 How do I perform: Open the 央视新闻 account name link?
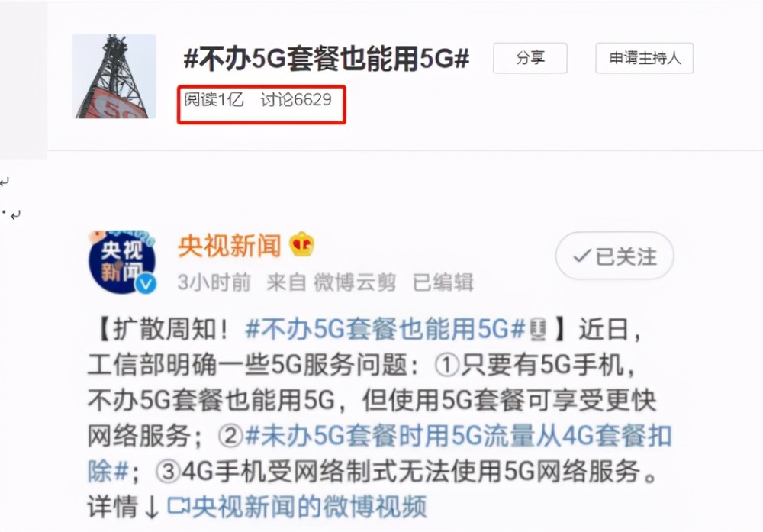[x=230, y=245]
